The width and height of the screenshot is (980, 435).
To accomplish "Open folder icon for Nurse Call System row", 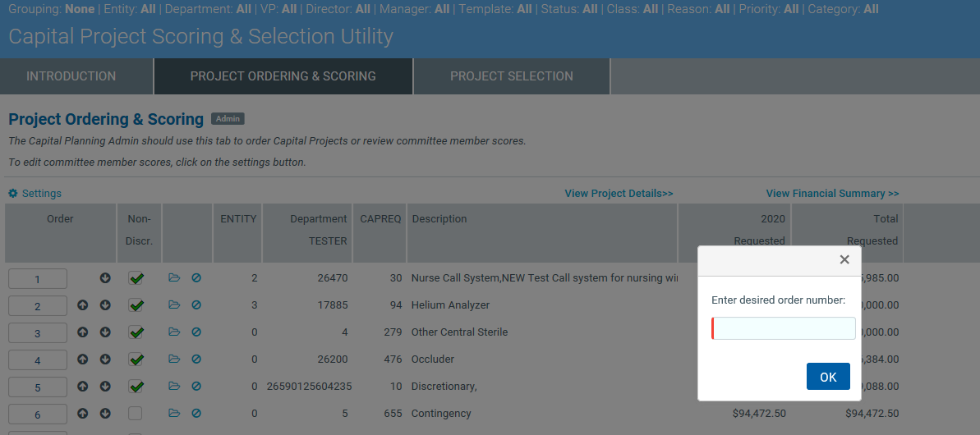I will coord(173,278).
